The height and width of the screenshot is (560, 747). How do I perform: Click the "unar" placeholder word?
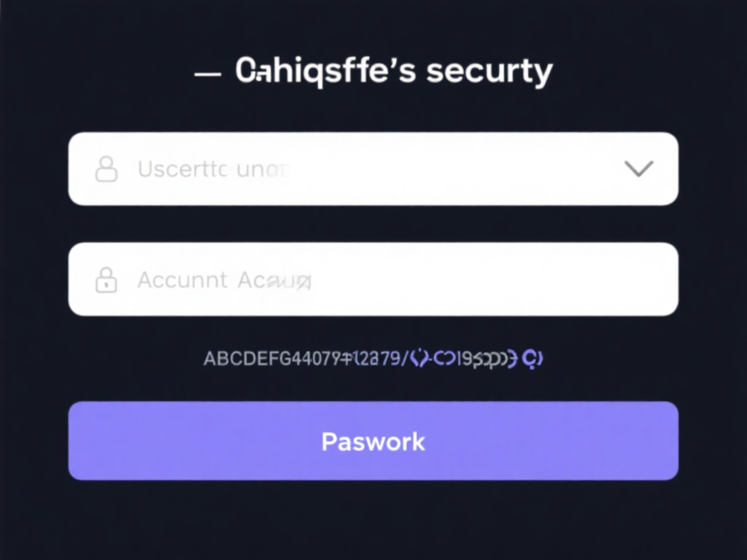point(262,170)
